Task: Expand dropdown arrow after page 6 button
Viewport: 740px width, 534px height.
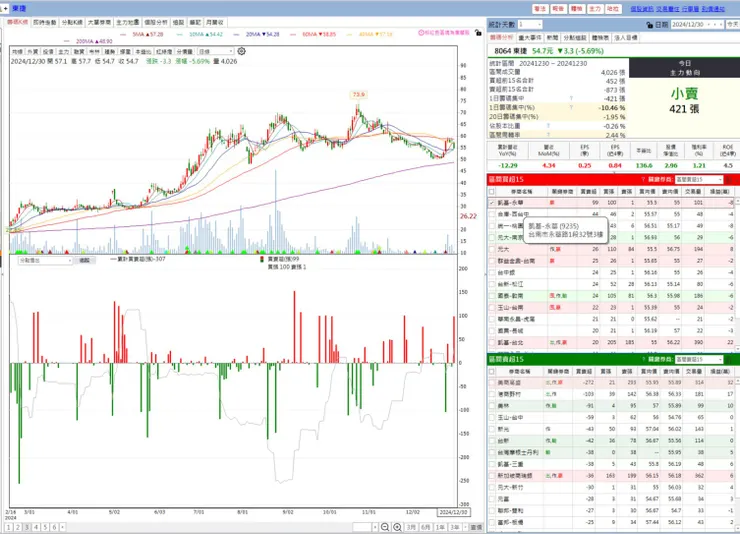Action: click(x=62, y=527)
